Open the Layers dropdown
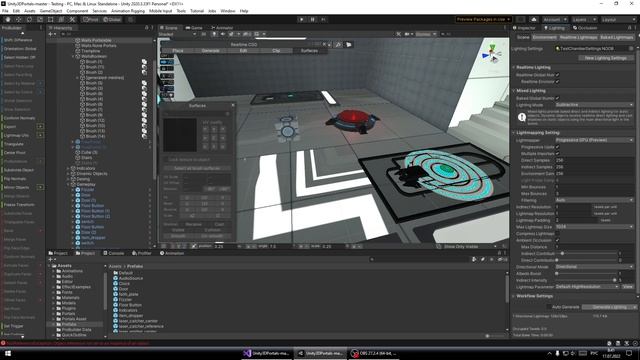The height and width of the screenshot is (360, 640). (x=584, y=19)
